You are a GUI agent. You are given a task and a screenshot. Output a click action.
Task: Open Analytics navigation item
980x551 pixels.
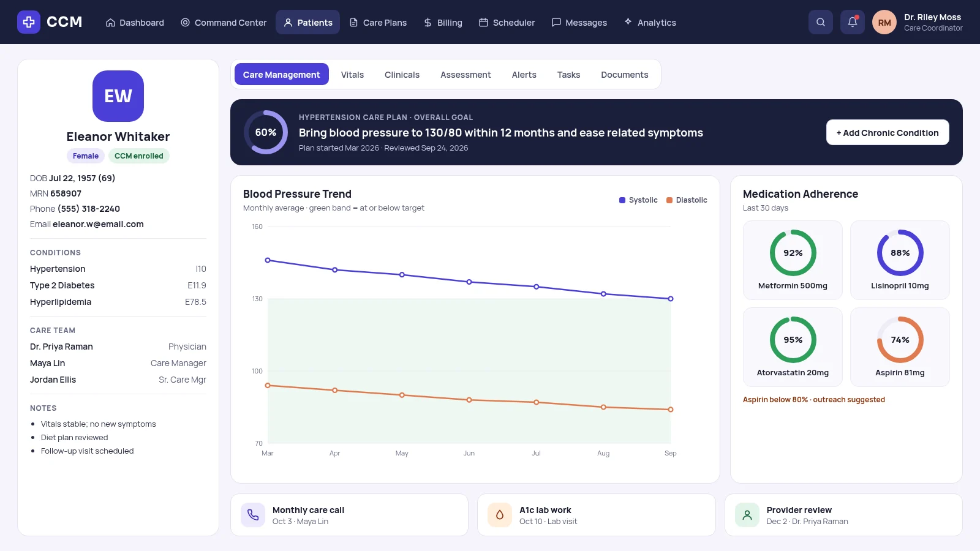tap(650, 22)
